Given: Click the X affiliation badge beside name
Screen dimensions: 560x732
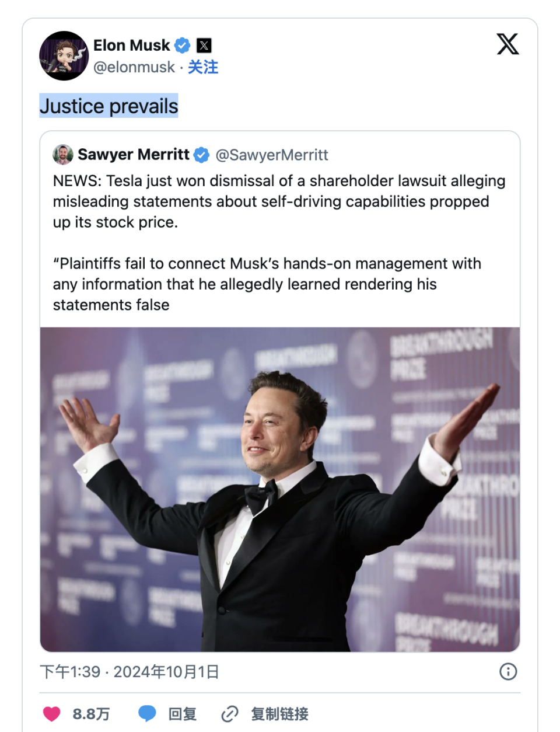Looking at the screenshot, I should tap(204, 45).
